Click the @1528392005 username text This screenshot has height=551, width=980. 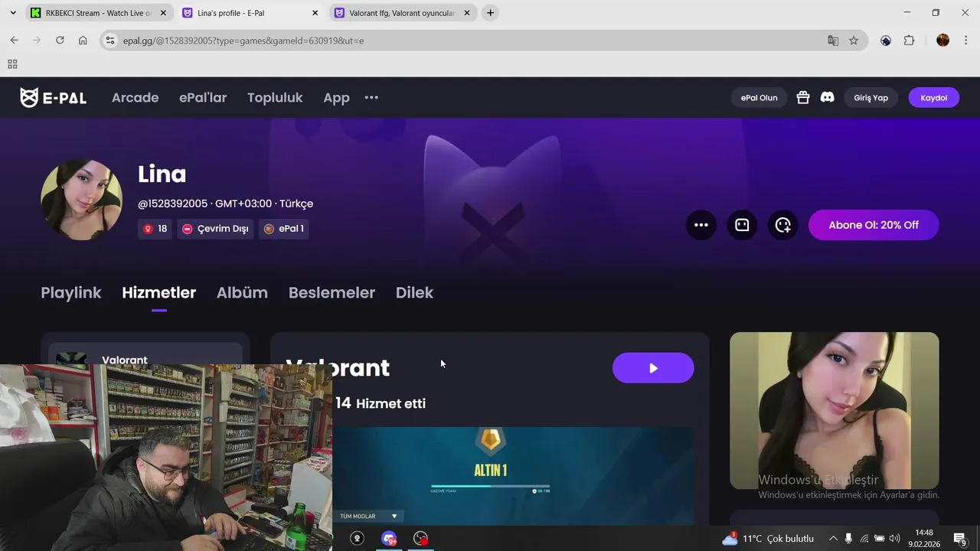[172, 204]
